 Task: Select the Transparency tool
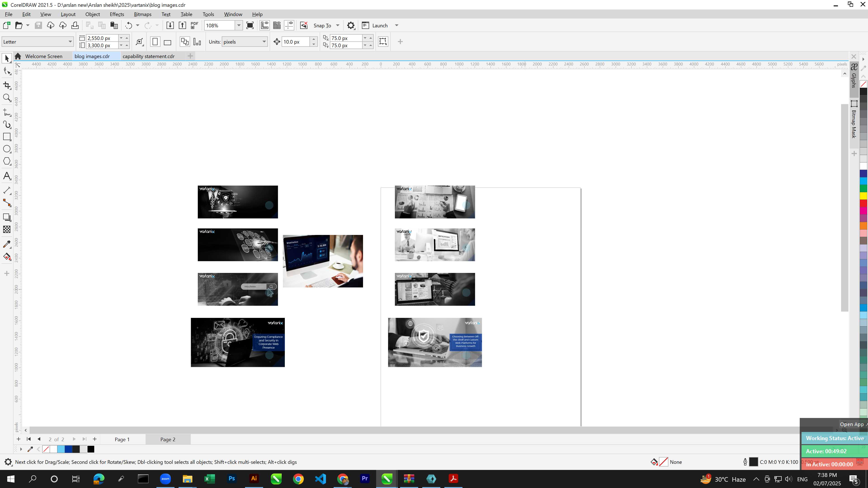7,229
